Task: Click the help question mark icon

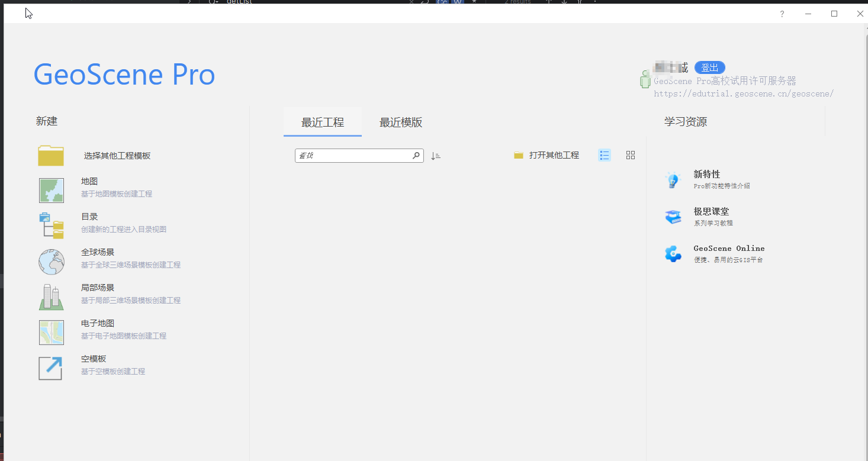Action: pyautogui.click(x=782, y=14)
